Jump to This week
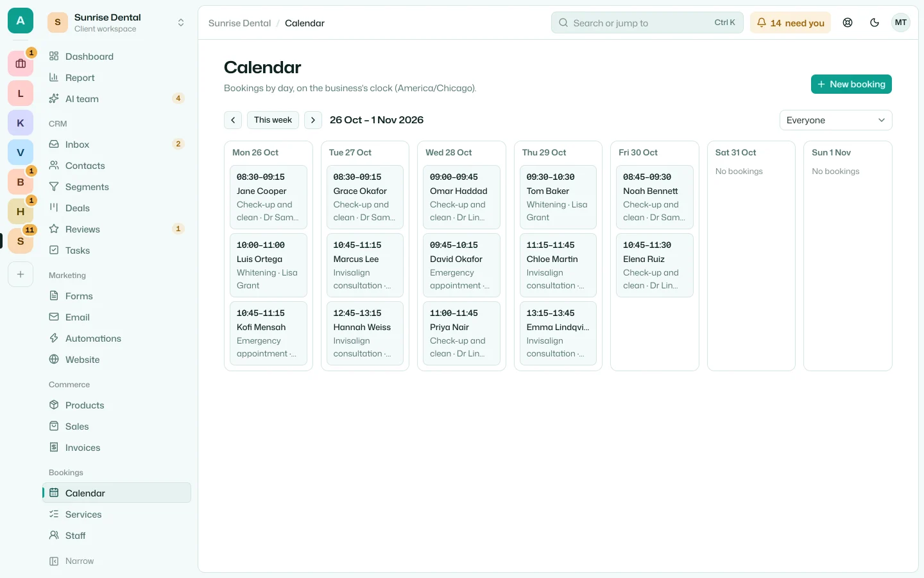This screenshot has width=924, height=578. (273, 120)
